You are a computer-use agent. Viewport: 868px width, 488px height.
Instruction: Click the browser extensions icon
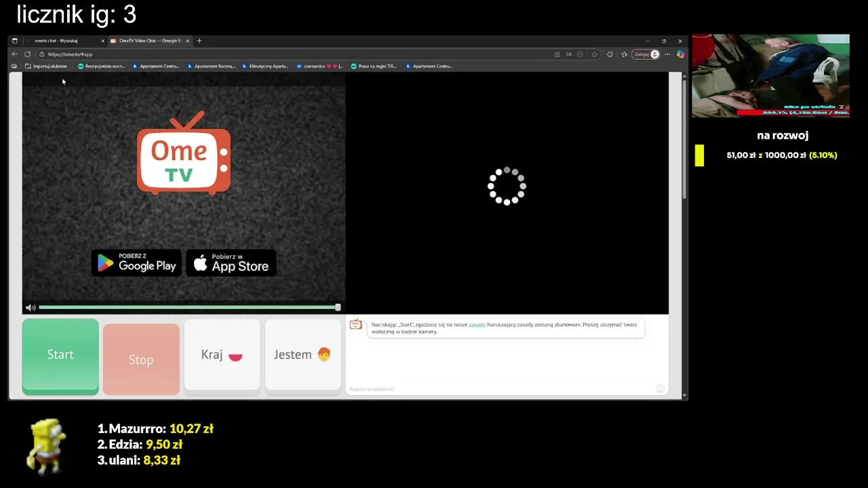click(x=610, y=54)
